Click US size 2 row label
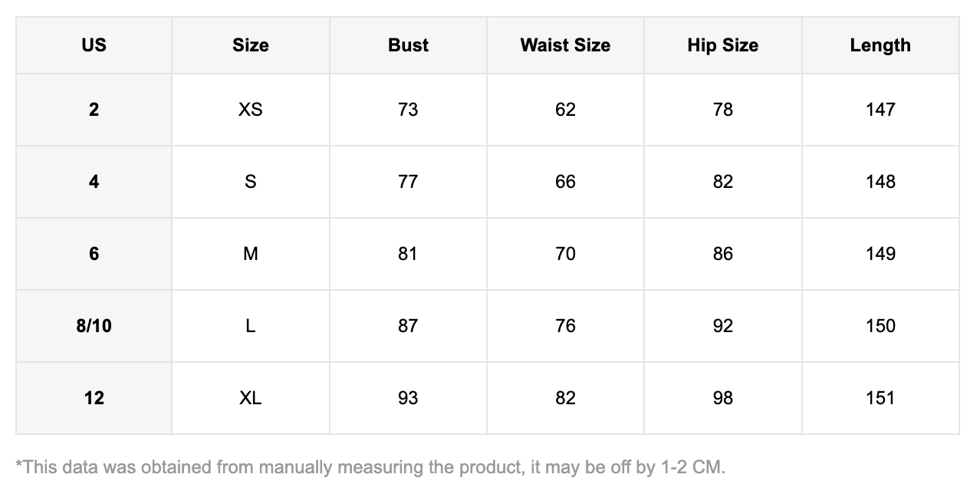The height and width of the screenshot is (494, 980). tap(94, 110)
